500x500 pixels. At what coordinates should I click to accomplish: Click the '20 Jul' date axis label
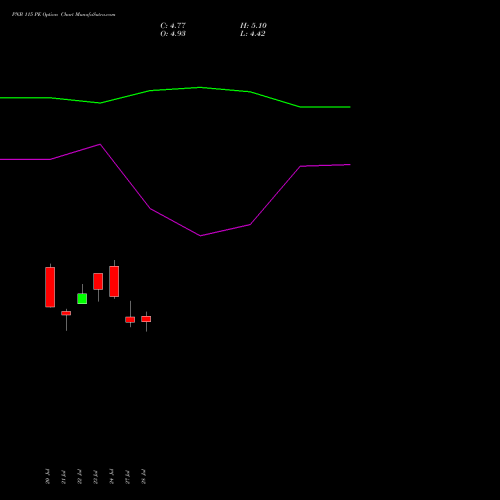pyautogui.click(x=48, y=477)
